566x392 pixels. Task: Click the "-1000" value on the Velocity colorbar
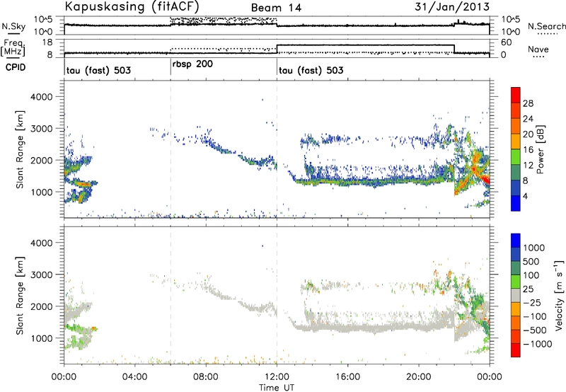[537, 344]
